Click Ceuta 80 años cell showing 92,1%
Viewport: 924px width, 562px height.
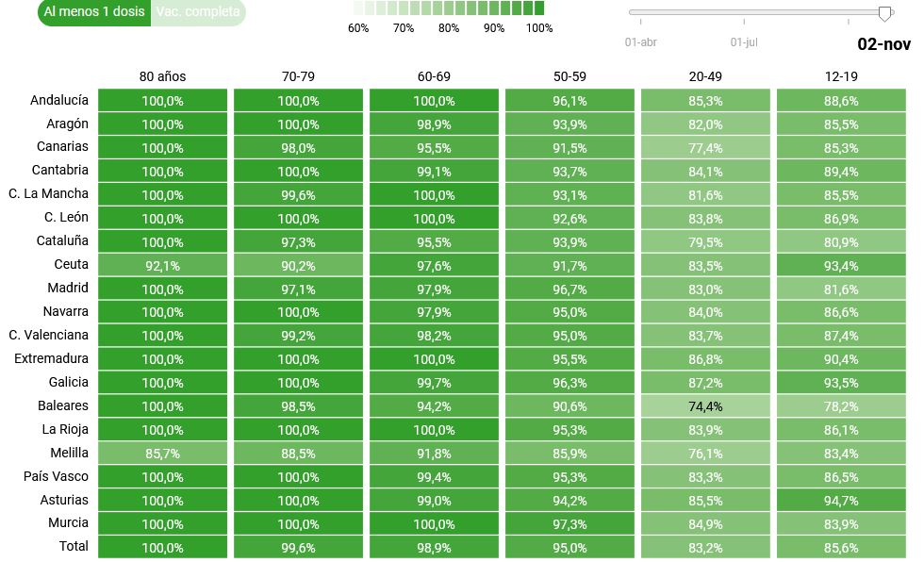[162, 266]
